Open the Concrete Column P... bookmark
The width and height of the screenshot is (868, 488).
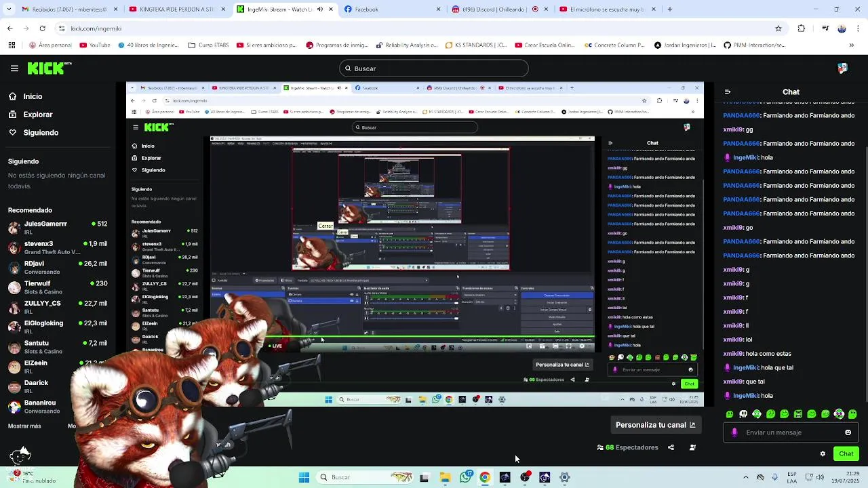coord(614,45)
